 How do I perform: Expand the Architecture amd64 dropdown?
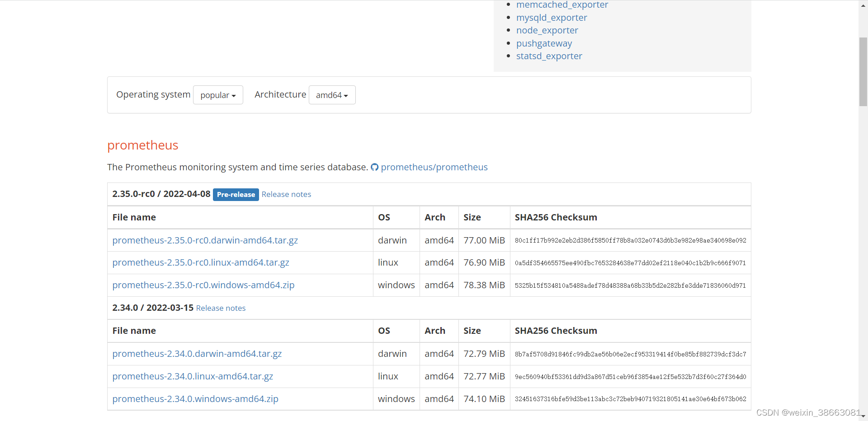(x=332, y=95)
